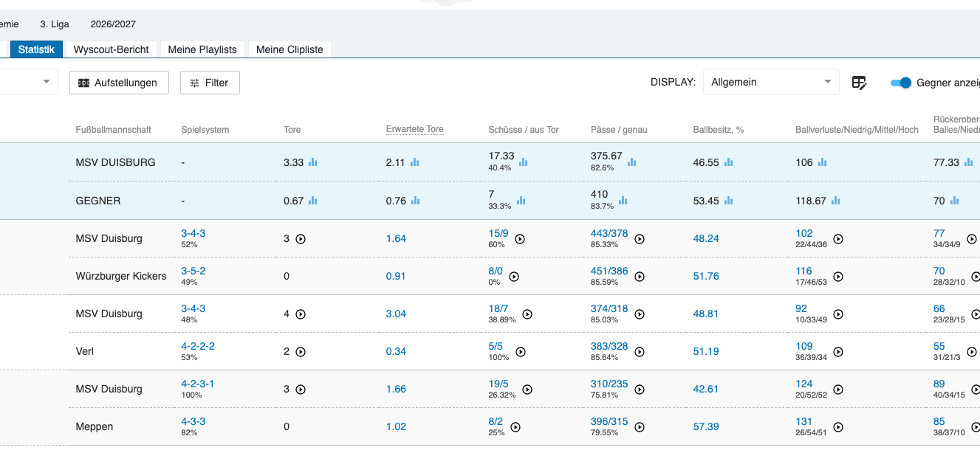Click the edit table columns icon

pyautogui.click(x=860, y=83)
